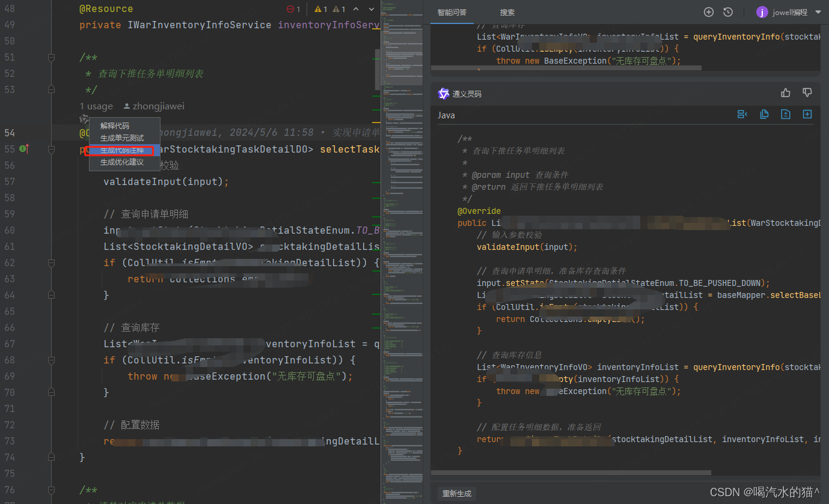The height and width of the screenshot is (504, 829).
Task: Click the editor vertical scrollbar thumb
Action: coord(378,69)
